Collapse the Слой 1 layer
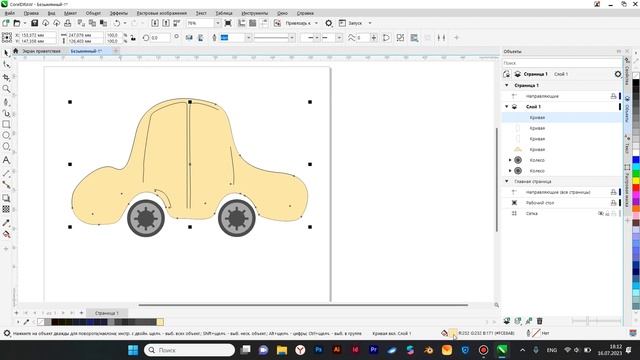Screen dimensions: 640x360 pos(507,107)
